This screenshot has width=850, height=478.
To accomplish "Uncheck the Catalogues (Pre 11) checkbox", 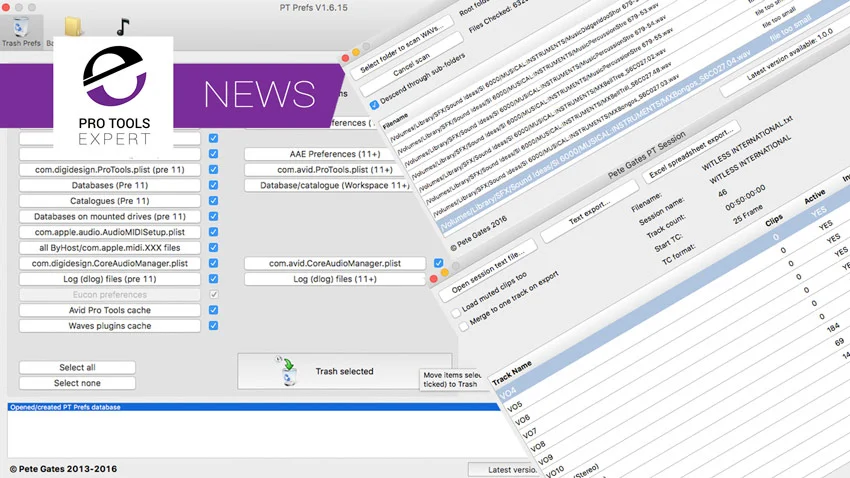I will (214, 201).
